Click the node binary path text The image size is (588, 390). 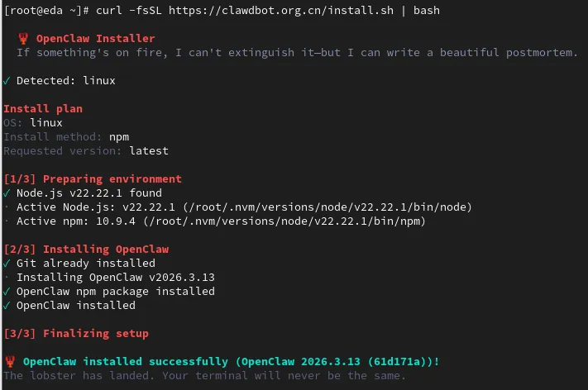[327, 207]
